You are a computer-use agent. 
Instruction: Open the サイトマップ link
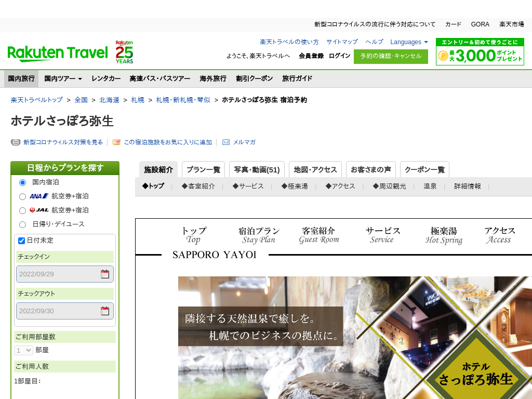pos(342,42)
